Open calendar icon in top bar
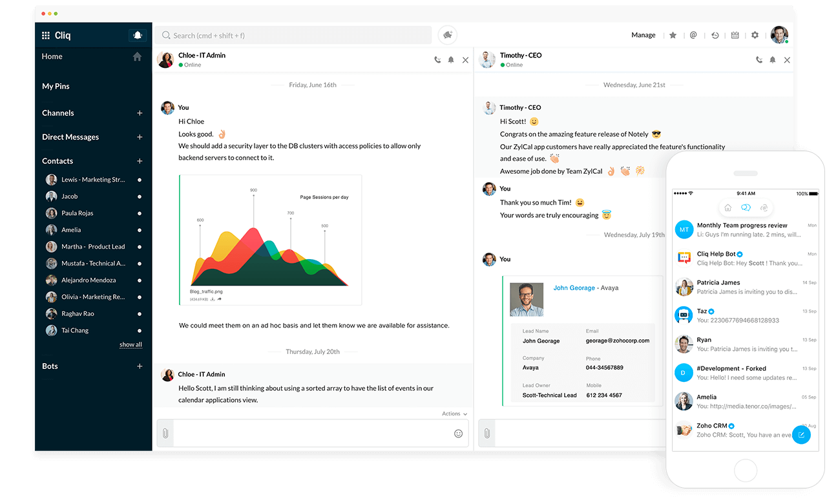Image resolution: width=827 pixels, height=504 pixels. click(735, 36)
